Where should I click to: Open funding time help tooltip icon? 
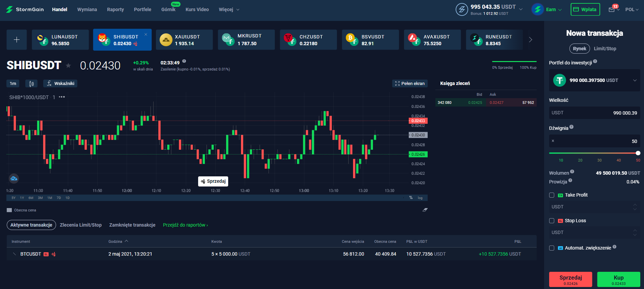(184, 61)
